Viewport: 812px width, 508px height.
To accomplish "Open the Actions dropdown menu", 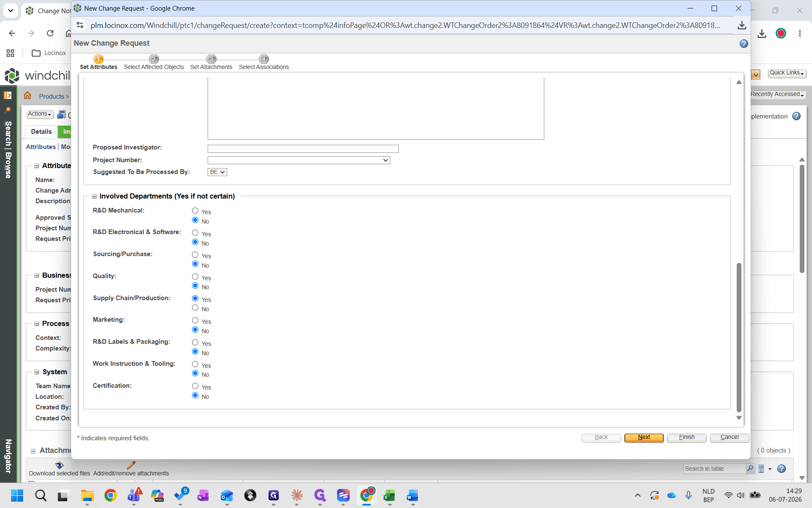I will pos(40,114).
